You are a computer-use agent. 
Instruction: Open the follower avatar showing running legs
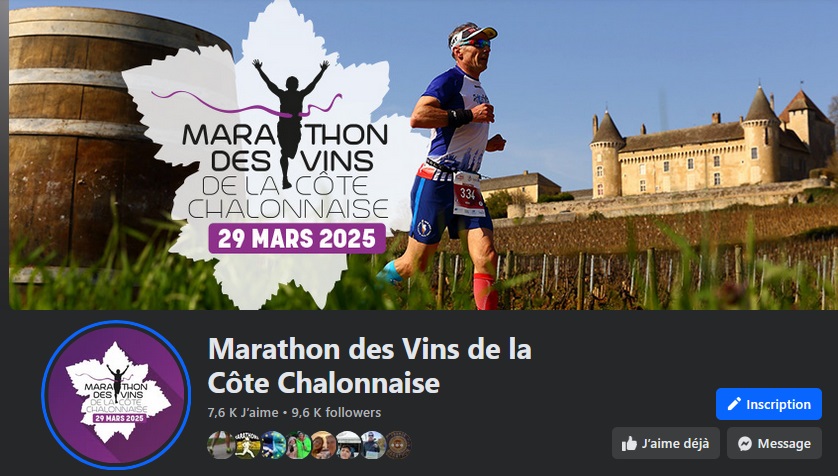[x=220, y=444]
